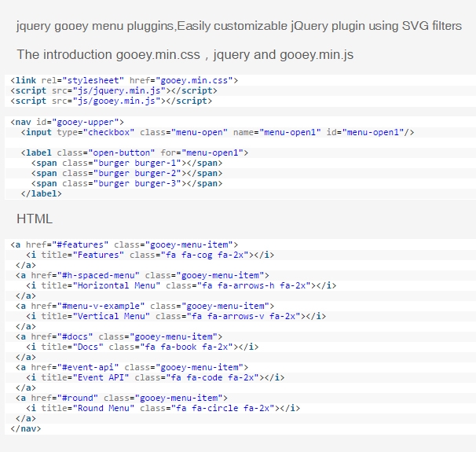Click the title="Event API" fa-code line

point(155,377)
